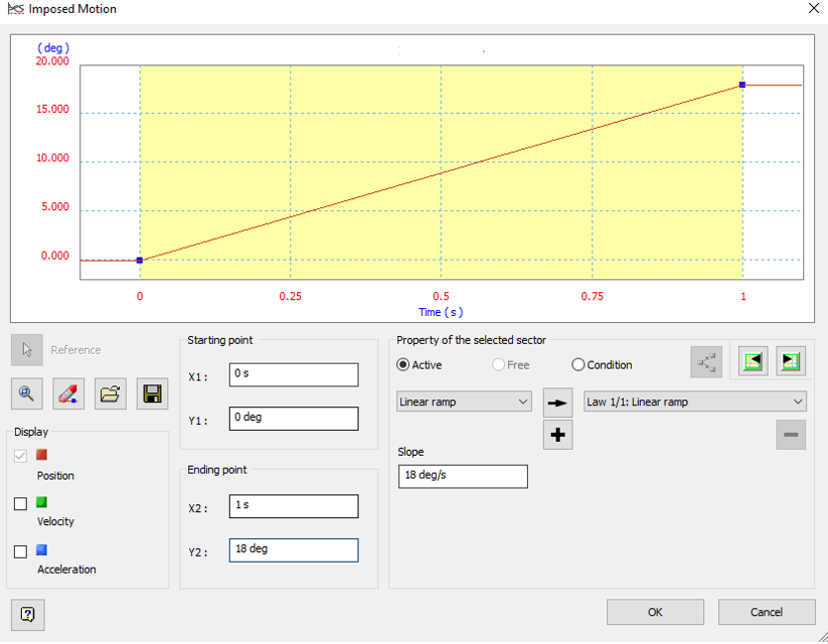The height and width of the screenshot is (644, 828).
Task: Enable the Velocity display checkbox
Action: click(20, 503)
